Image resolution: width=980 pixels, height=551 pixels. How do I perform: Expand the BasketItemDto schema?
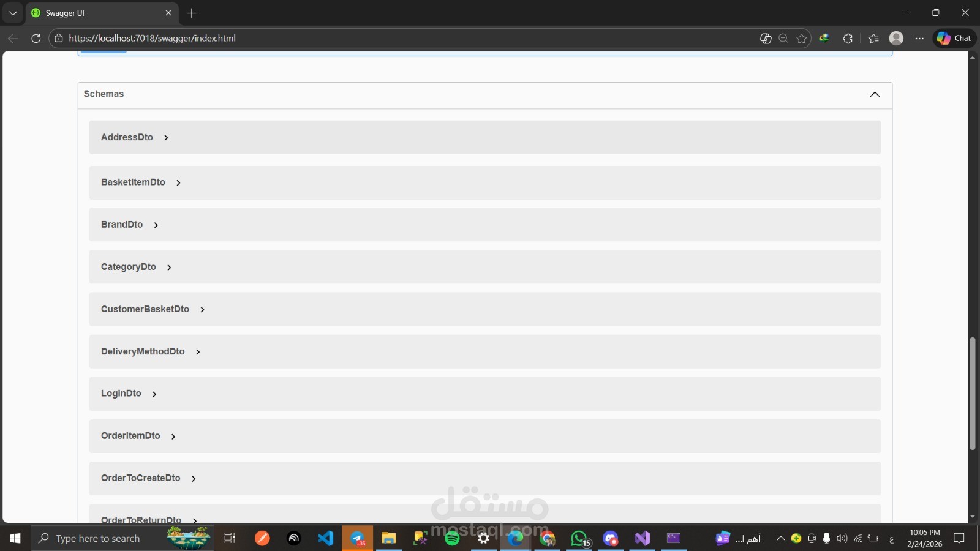point(485,182)
